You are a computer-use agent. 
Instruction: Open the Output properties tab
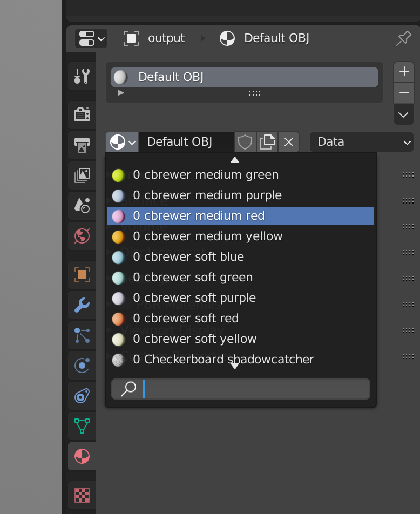[x=82, y=145]
